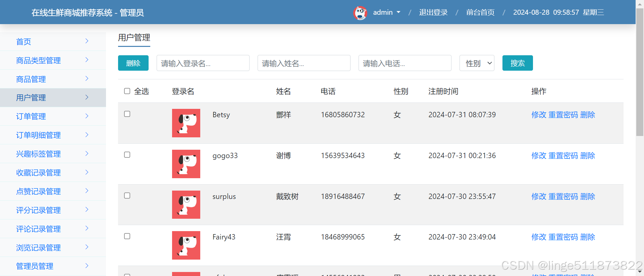Viewport: 644px width, 276px height.
Task: Expand chevron next to 浏览记录管理
Action: 87,247
